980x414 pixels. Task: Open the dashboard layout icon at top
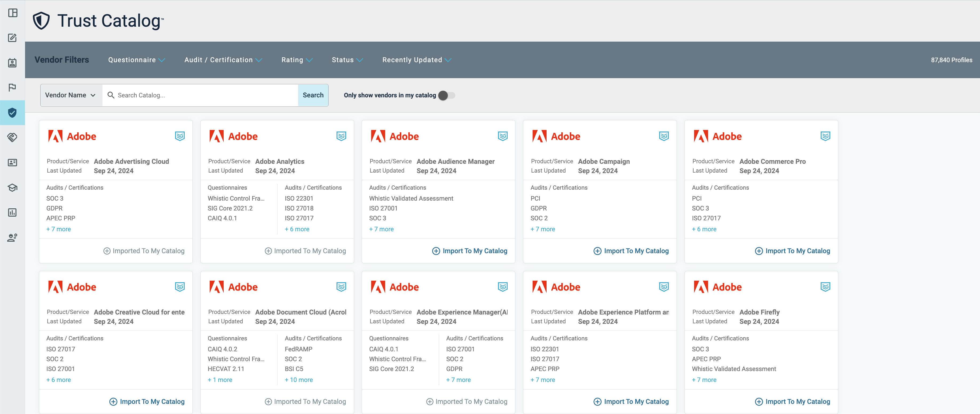12,13
